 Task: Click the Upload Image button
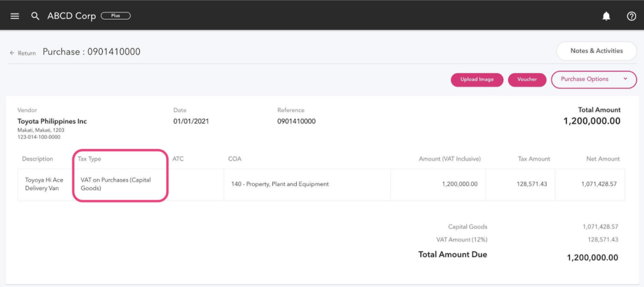tap(477, 79)
